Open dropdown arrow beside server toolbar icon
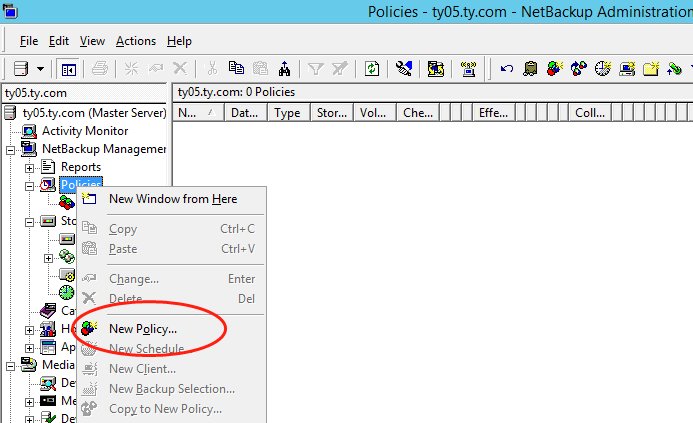The image size is (693, 423). (x=40, y=69)
